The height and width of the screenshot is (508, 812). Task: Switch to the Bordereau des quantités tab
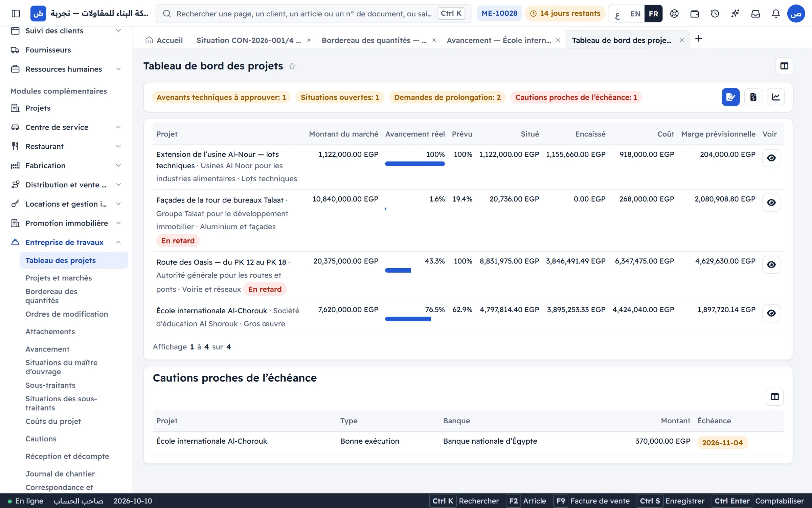[374, 40]
